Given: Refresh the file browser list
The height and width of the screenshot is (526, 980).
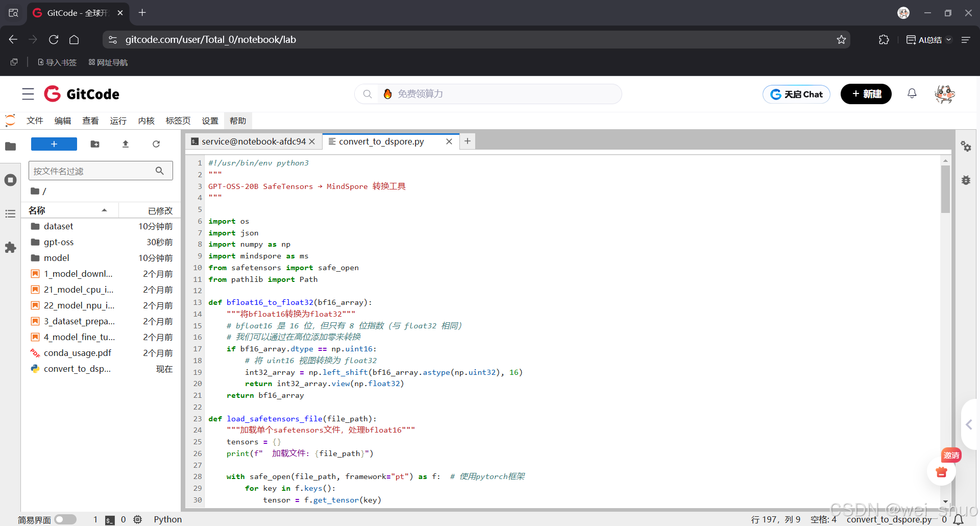Looking at the screenshot, I should click(156, 144).
